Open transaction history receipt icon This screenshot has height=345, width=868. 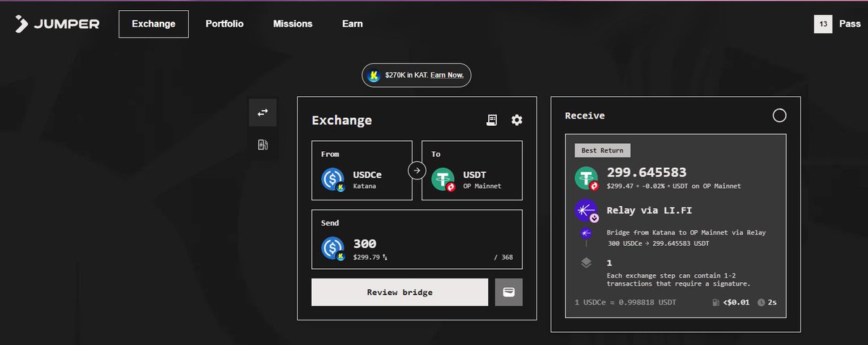[x=492, y=120]
